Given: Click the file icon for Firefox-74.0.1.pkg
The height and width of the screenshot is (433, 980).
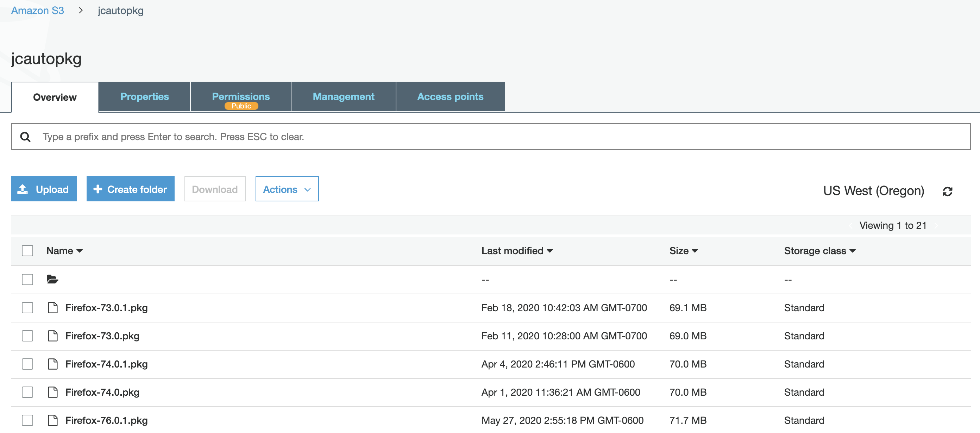Looking at the screenshot, I should coord(52,364).
